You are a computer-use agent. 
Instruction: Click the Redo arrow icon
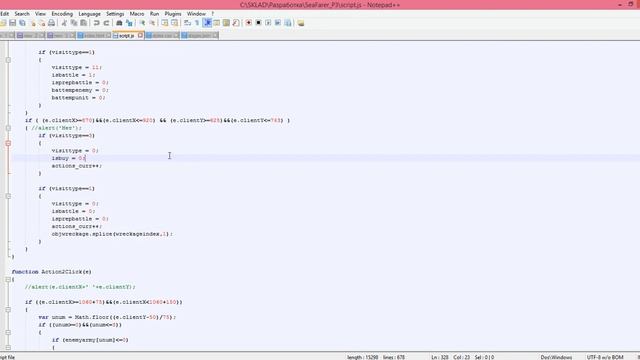[x=106, y=23]
